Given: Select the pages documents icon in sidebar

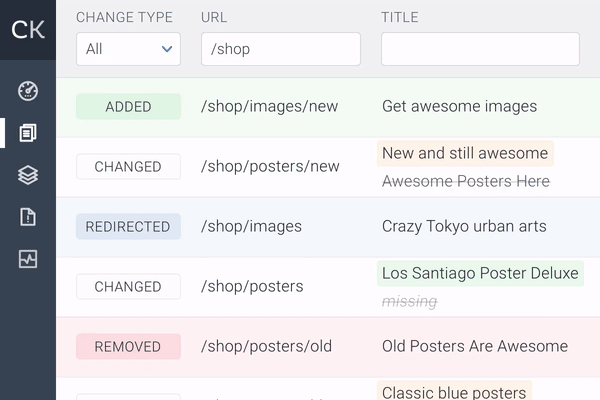Looking at the screenshot, I should click(28, 133).
